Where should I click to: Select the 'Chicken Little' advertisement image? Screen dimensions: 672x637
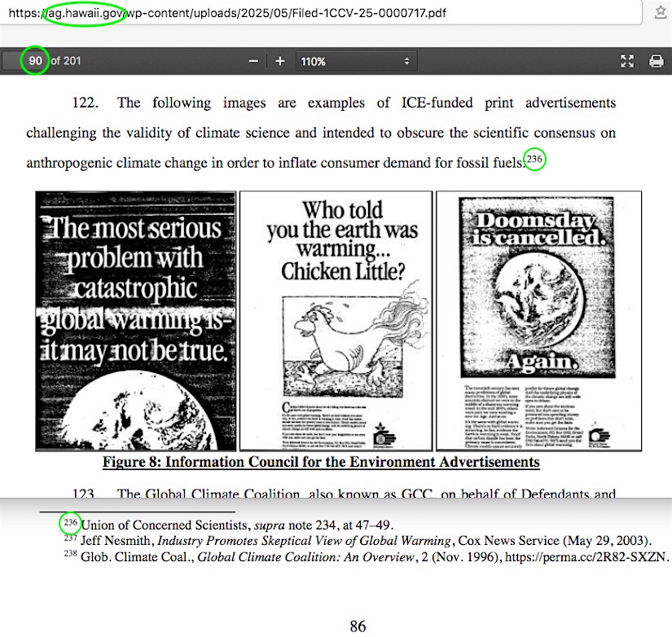coord(336,320)
